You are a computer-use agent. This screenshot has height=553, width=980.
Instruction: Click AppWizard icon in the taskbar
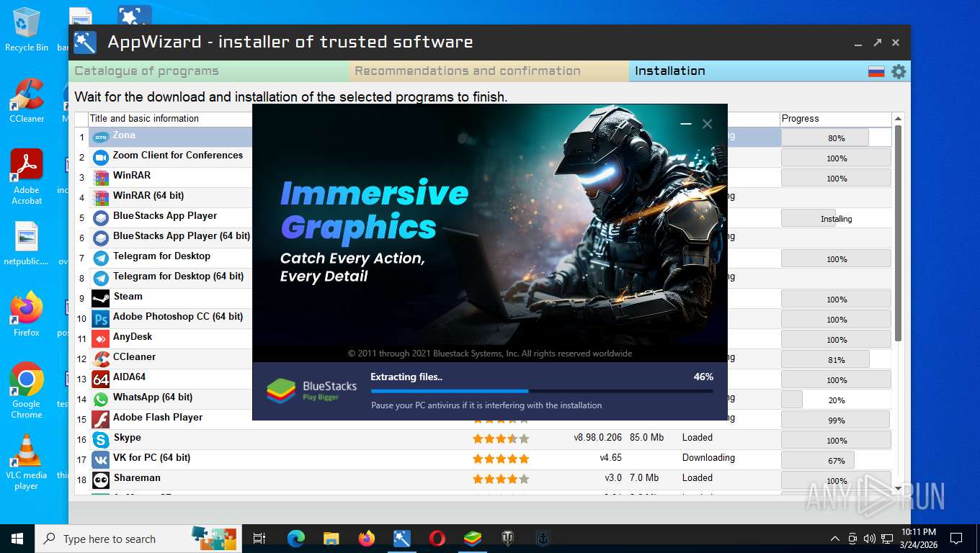point(401,539)
